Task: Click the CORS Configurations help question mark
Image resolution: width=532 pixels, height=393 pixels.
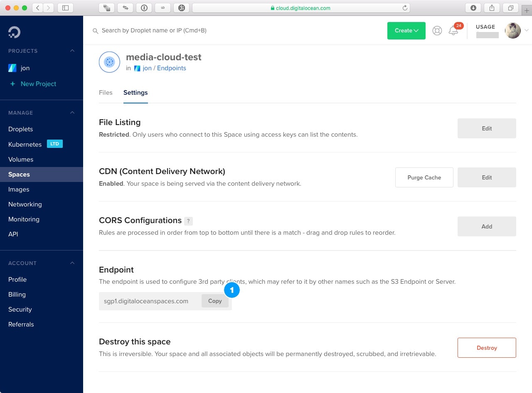Action: tap(189, 221)
